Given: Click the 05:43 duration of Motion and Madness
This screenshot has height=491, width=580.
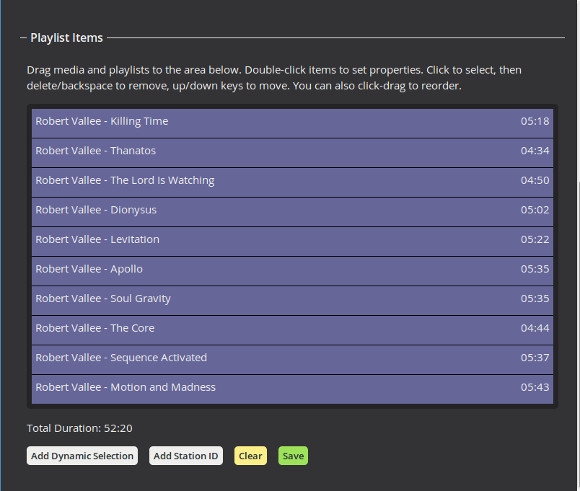Looking at the screenshot, I should pyautogui.click(x=535, y=387).
